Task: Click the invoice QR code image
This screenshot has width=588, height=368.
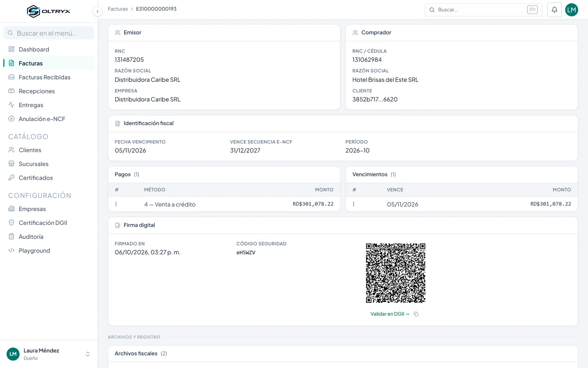Action: 395,273
